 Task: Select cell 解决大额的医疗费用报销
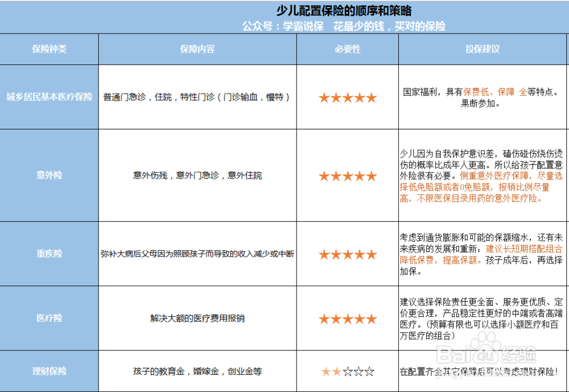(197, 318)
